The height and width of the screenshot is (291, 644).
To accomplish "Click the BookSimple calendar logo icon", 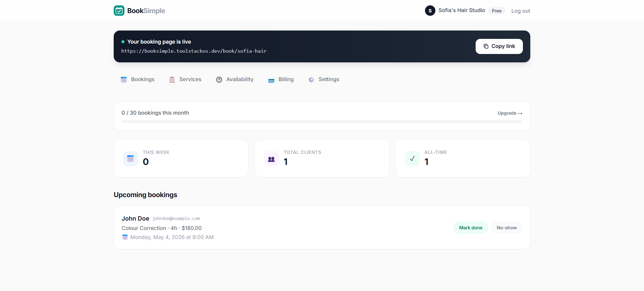I will pos(119,11).
